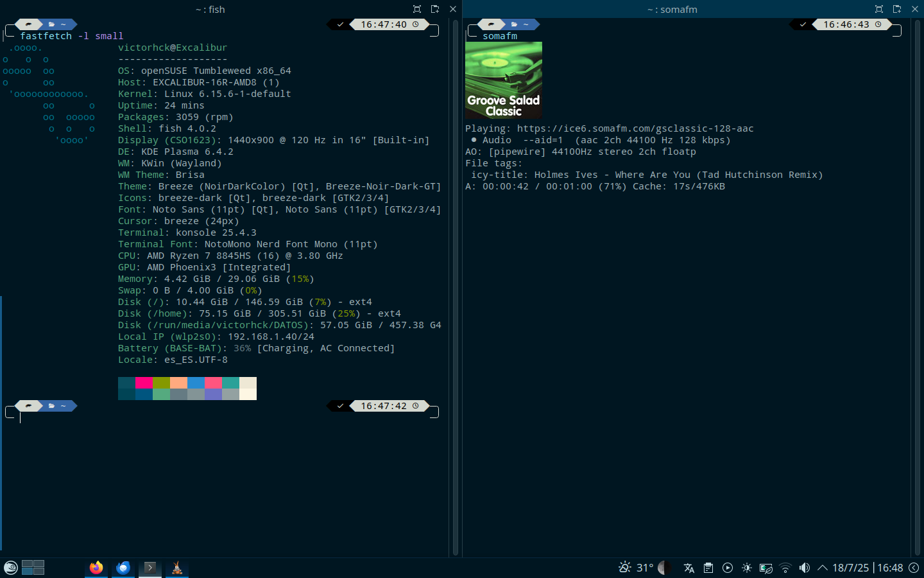Open the calendar from the 18/7/25 clock
This screenshot has height=578, width=924.
[x=868, y=568]
